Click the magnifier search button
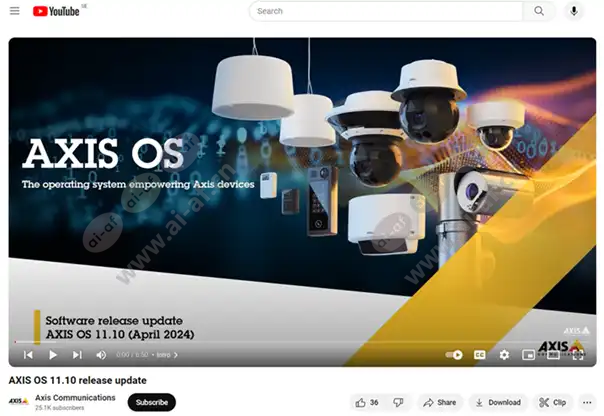 (539, 11)
